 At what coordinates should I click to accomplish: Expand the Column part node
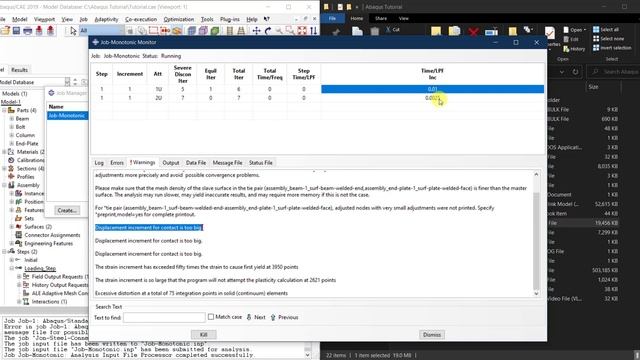click(11, 135)
